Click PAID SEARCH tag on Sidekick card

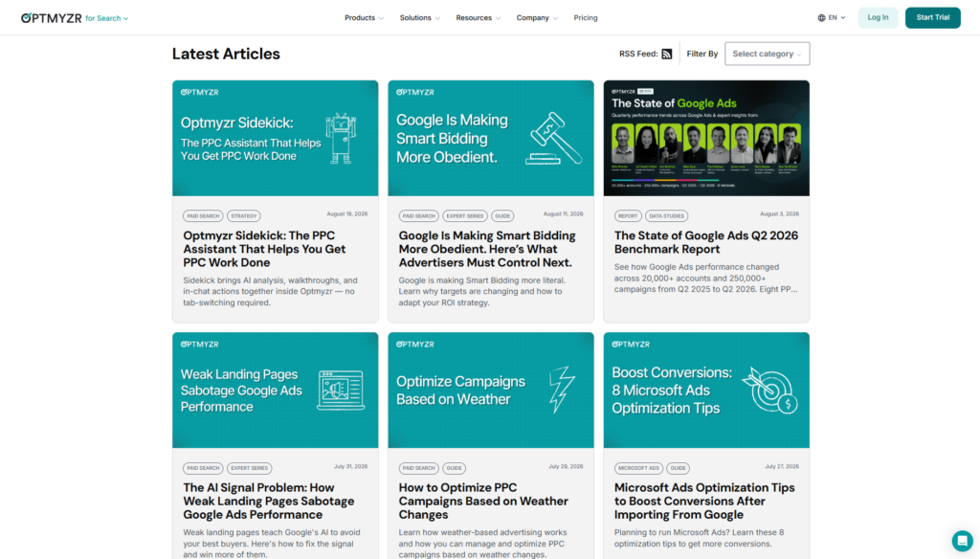tap(203, 215)
